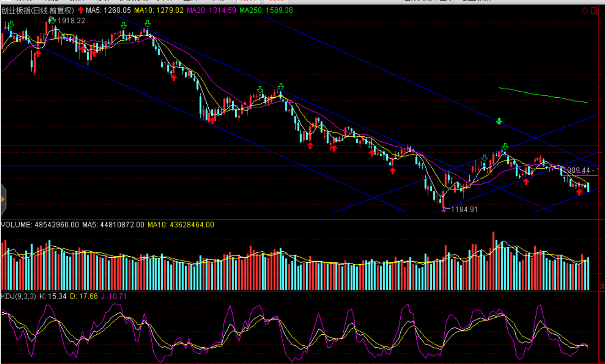The height and width of the screenshot is (364, 605).
Task: Click the red buy arrow under 1184.91 low
Action: 444,210
